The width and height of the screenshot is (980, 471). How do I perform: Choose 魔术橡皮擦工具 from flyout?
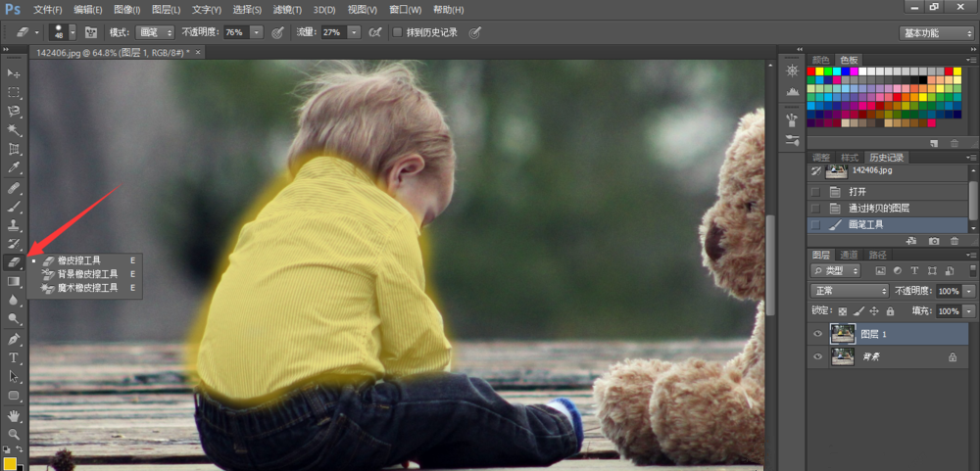(85, 288)
